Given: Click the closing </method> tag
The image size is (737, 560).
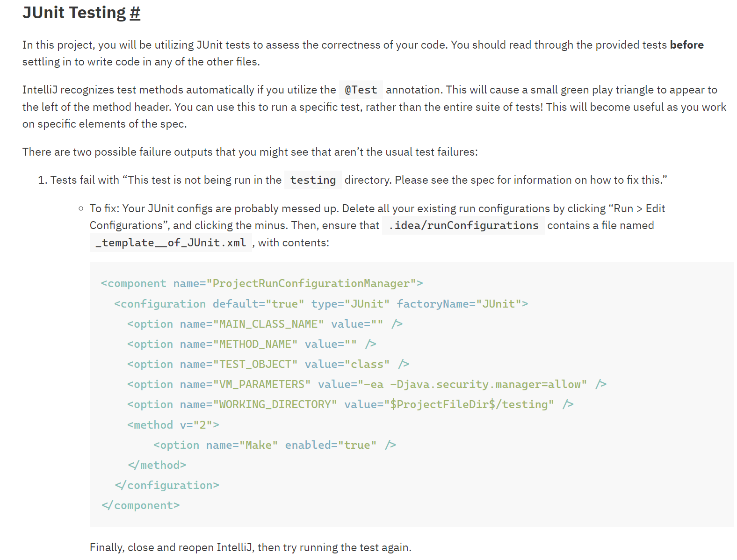Looking at the screenshot, I should click(157, 465).
